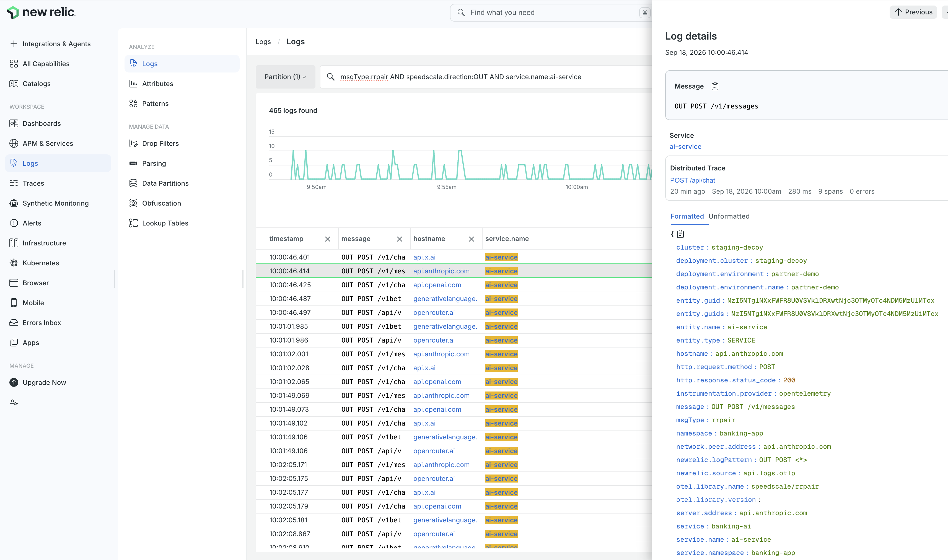This screenshot has width=948, height=560.
Task: Open the ai-service link under Service
Action: [x=685, y=146]
